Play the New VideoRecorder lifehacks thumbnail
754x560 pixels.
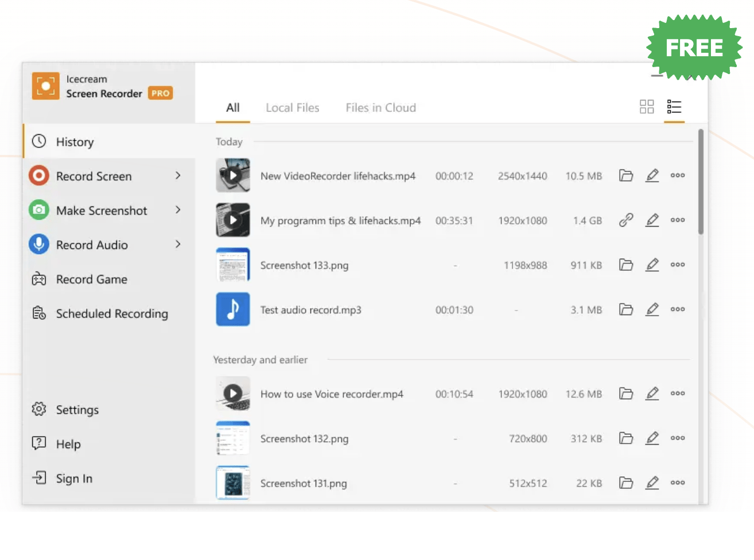233,176
